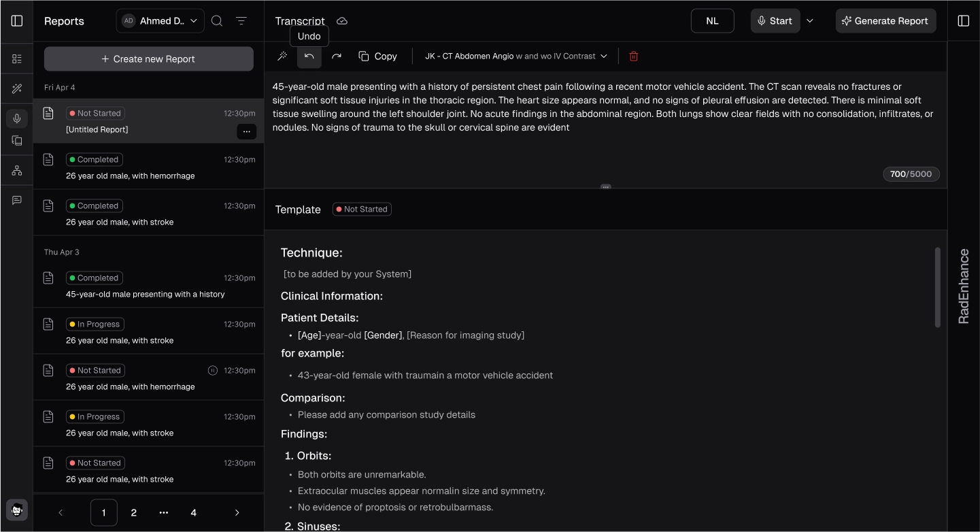The height and width of the screenshot is (532, 980).
Task: Click the Reports panel title
Action: tap(64, 21)
